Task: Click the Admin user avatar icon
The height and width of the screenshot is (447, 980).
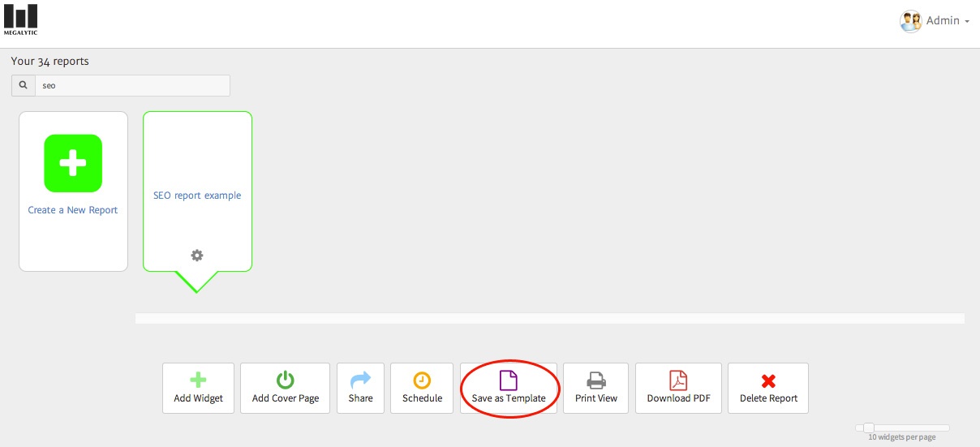Action: (x=910, y=21)
